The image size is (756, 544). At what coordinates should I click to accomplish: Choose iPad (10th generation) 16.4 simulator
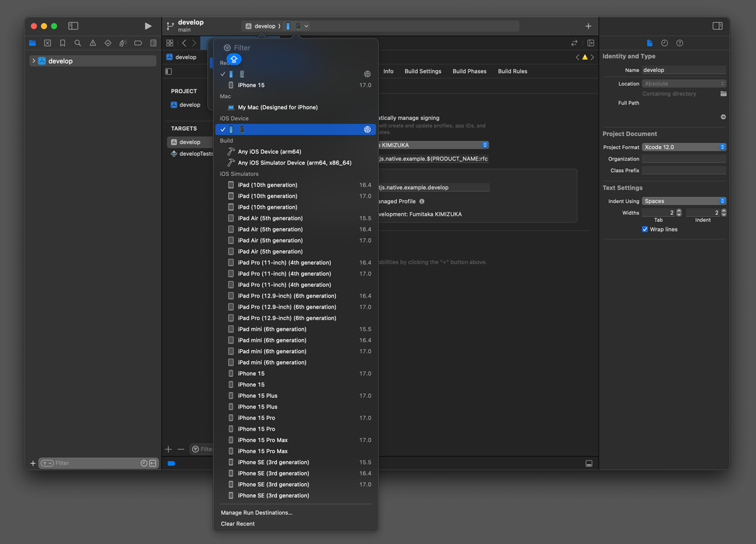pos(295,185)
